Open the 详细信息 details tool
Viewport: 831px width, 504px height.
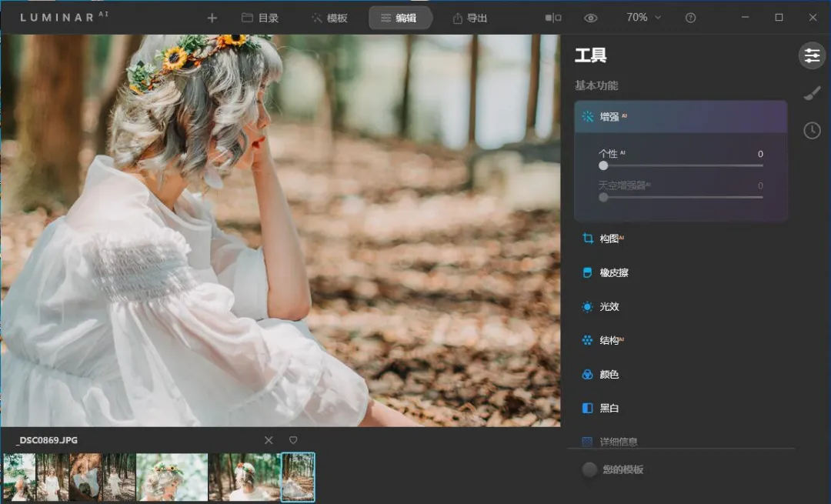[617, 441]
